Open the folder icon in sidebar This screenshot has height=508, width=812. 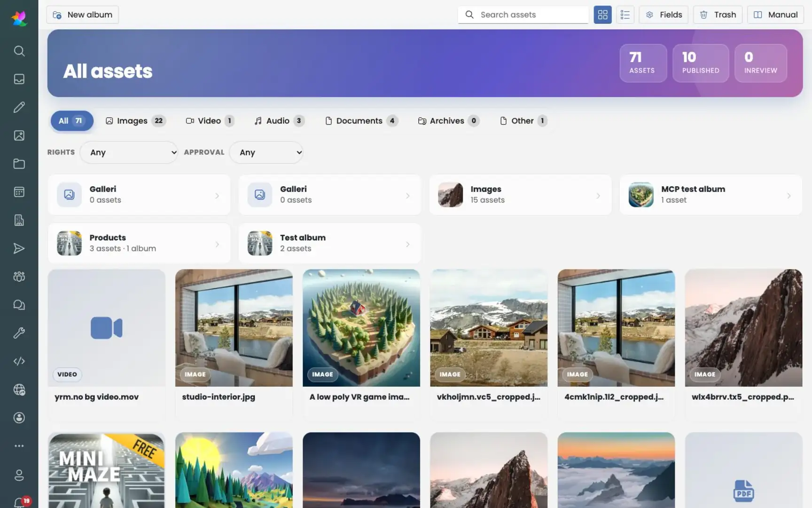coord(19,164)
